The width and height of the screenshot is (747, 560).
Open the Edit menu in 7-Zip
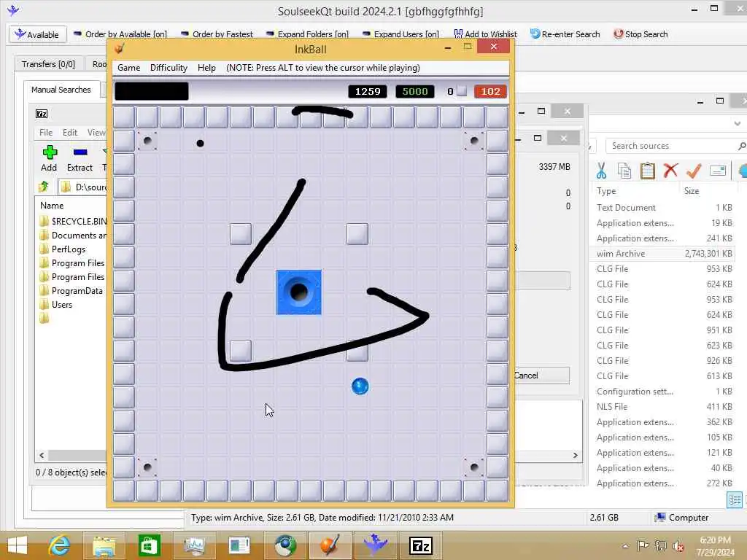click(x=69, y=133)
